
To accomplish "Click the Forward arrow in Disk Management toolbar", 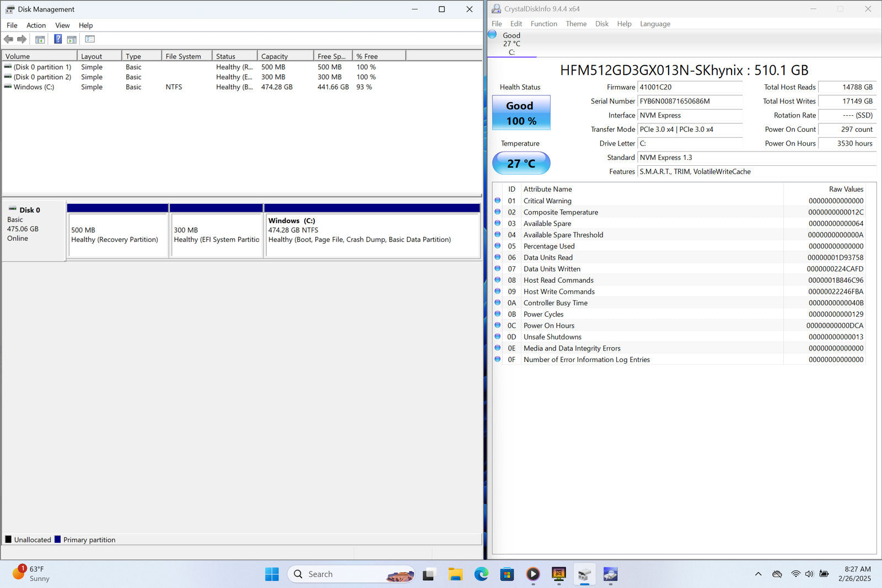I will [x=22, y=39].
